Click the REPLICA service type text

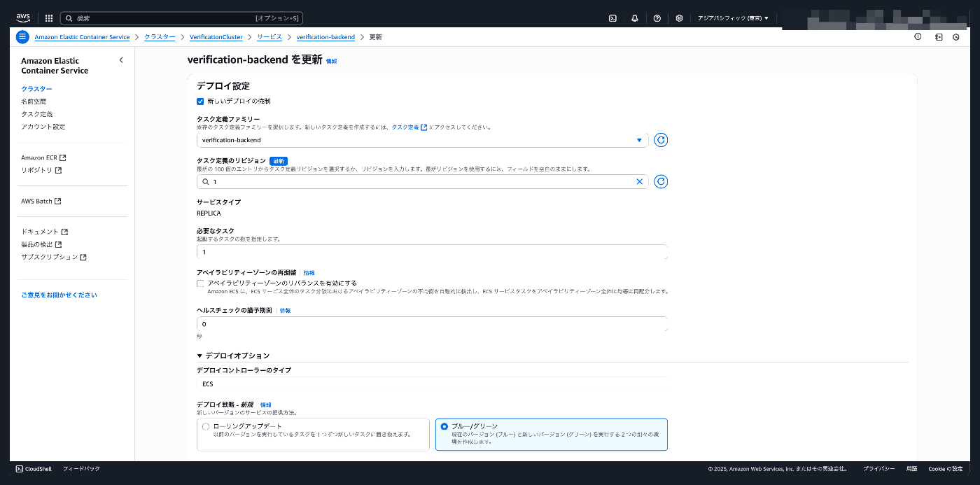tap(209, 213)
